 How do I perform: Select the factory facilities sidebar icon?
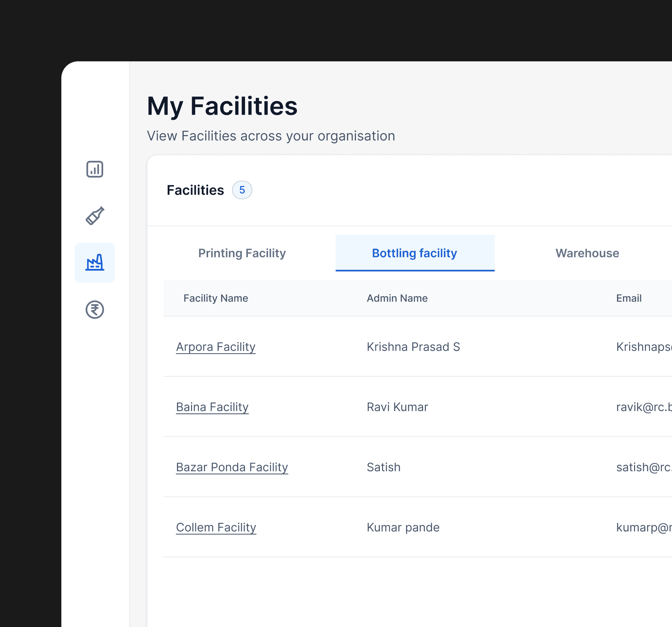pos(95,263)
